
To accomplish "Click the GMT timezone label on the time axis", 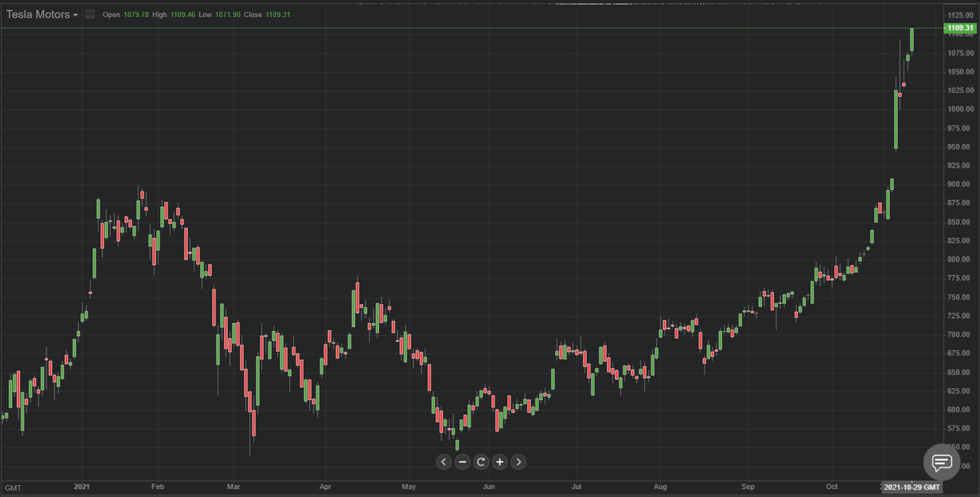I will 13,488.
